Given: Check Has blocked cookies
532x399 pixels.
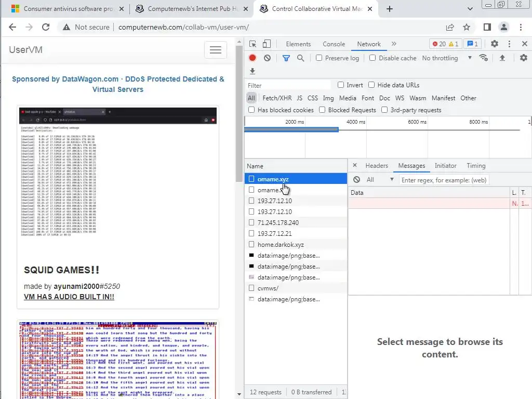Looking at the screenshot, I should tap(251, 110).
